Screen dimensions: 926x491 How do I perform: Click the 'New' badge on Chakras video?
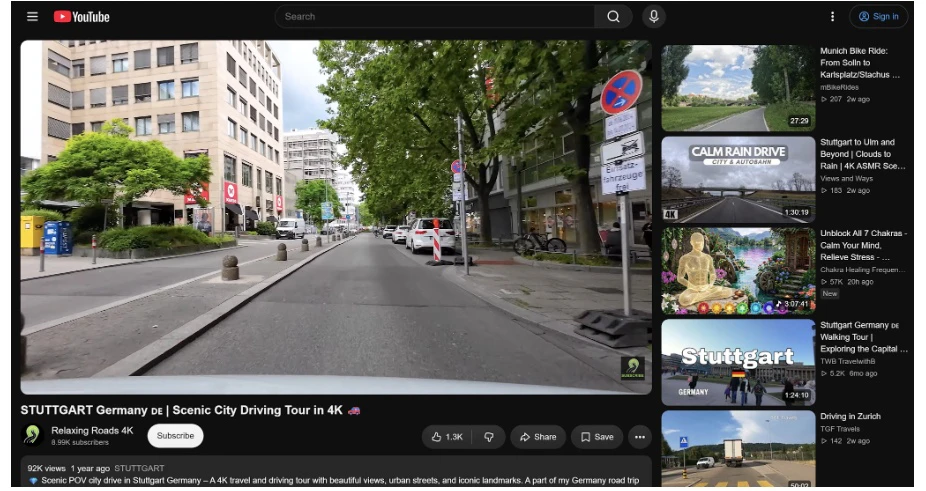coord(830,294)
